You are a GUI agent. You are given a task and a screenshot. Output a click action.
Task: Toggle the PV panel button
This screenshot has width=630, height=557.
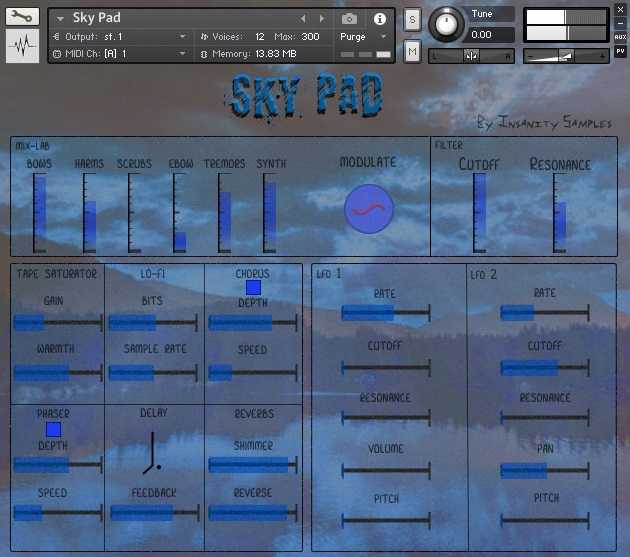coord(620,51)
